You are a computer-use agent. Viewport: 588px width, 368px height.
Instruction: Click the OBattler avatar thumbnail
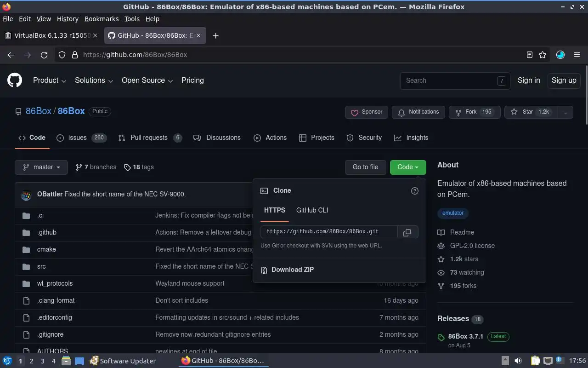26,195
